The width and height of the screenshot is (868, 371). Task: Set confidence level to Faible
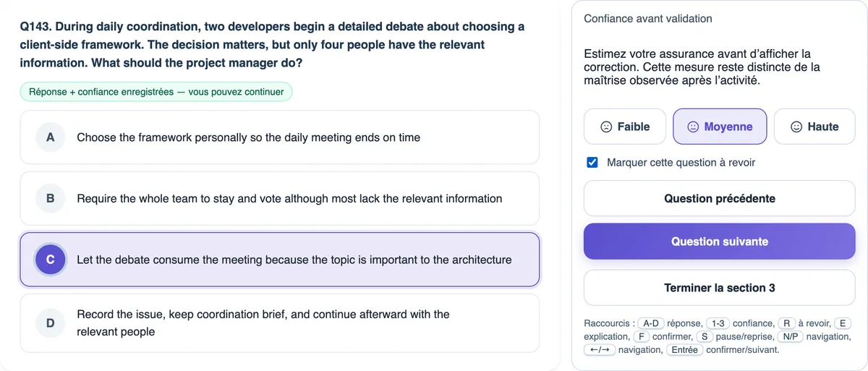tap(625, 127)
